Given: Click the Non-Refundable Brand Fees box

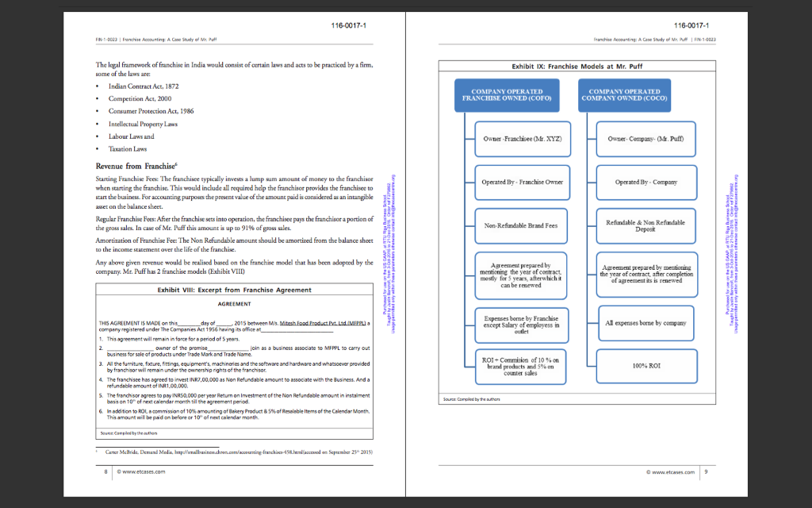Looking at the screenshot, I should coord(520,225).
